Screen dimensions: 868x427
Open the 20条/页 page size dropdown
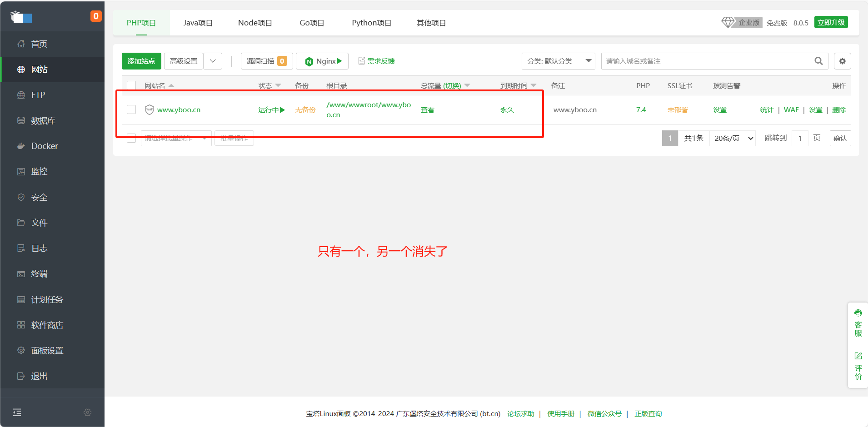733,138
